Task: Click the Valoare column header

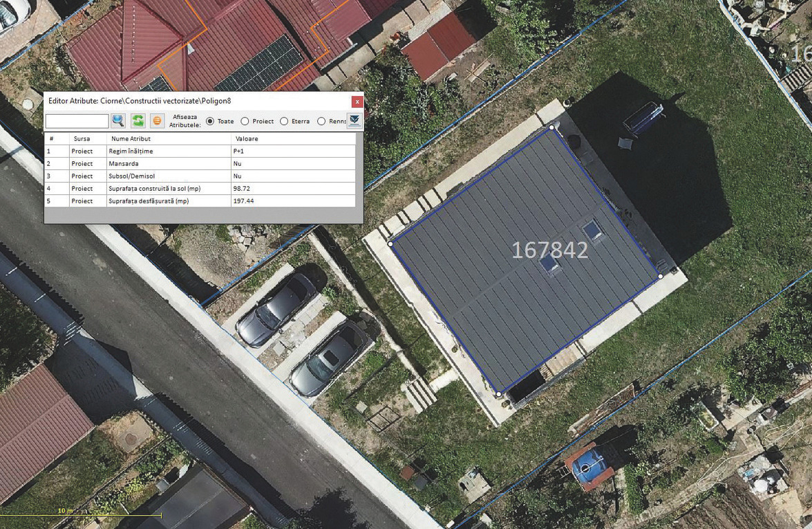Action: click(247, 139)
